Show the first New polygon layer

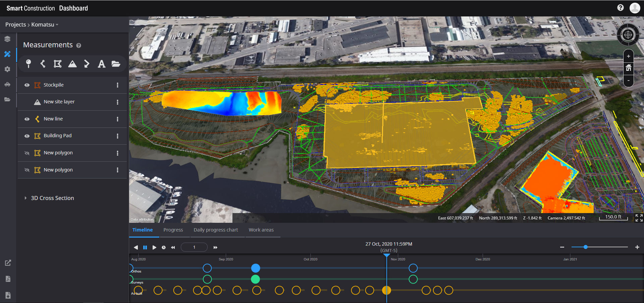(27, 153)
